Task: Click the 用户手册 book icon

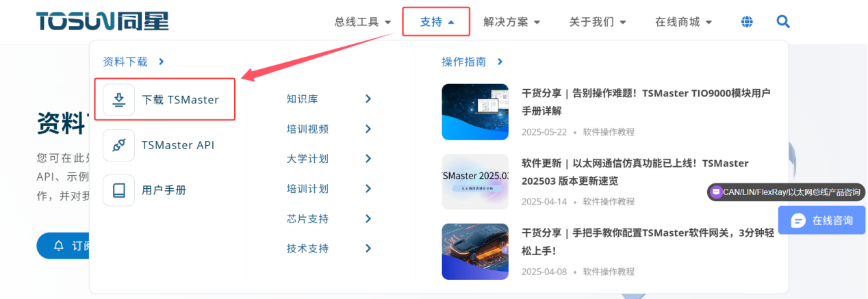Action: (119, 190)
